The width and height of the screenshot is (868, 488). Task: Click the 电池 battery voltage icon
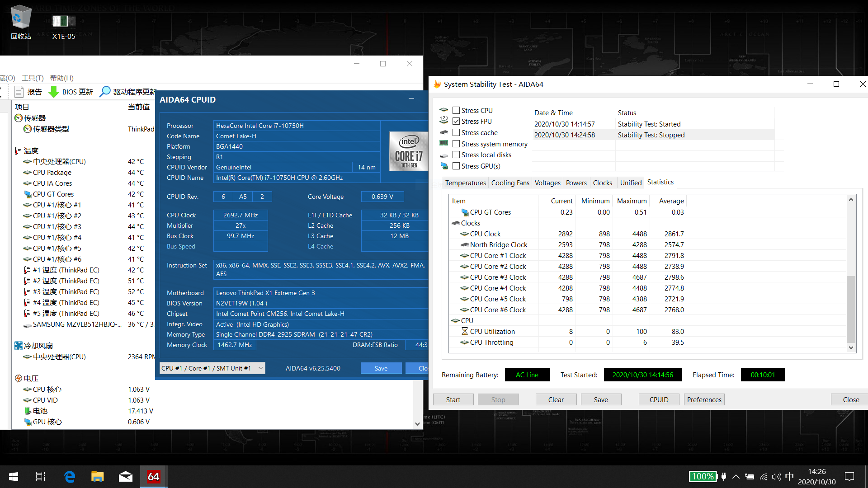pos(28,411)
